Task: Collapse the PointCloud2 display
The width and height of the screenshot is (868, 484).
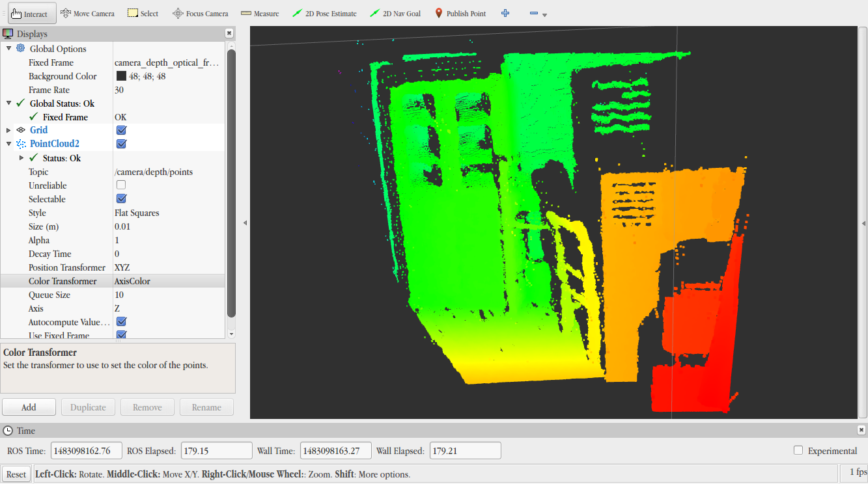Action: pyautogui.click(x=8, y=144)
